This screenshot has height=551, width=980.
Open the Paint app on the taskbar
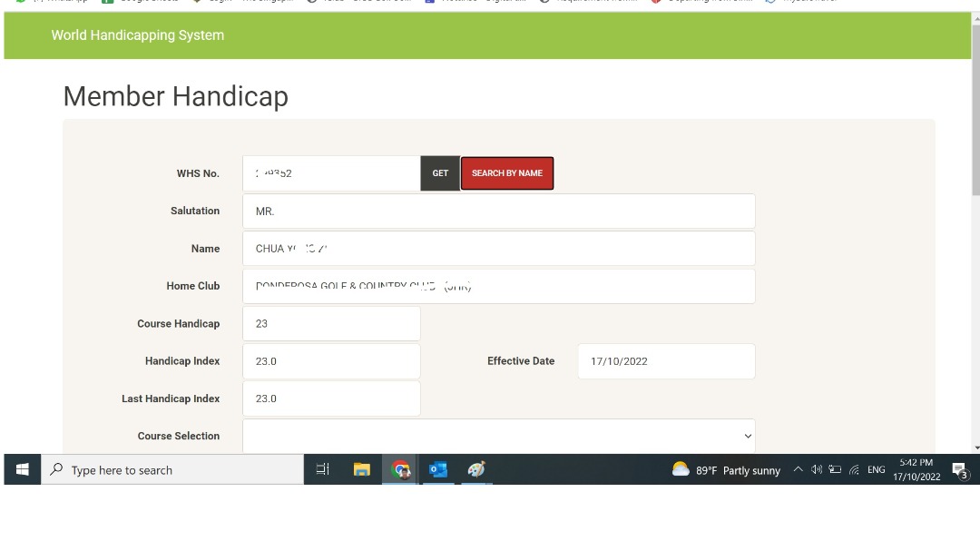(476, 469)
